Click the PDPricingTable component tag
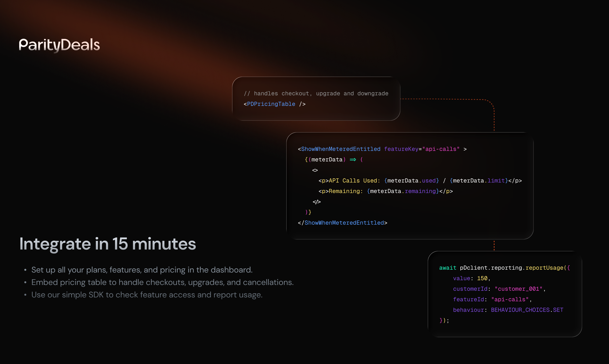609x364 pixels. point(271,104)
